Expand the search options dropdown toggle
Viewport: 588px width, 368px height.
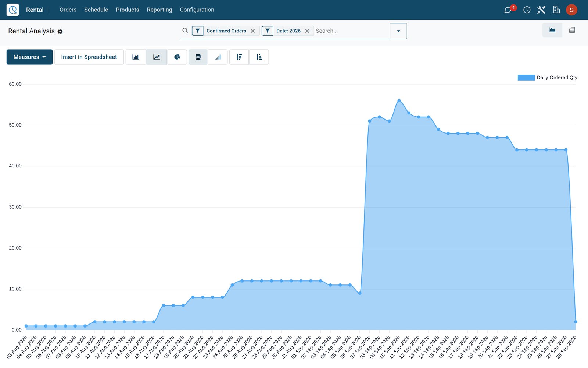(x=398, y=31)
